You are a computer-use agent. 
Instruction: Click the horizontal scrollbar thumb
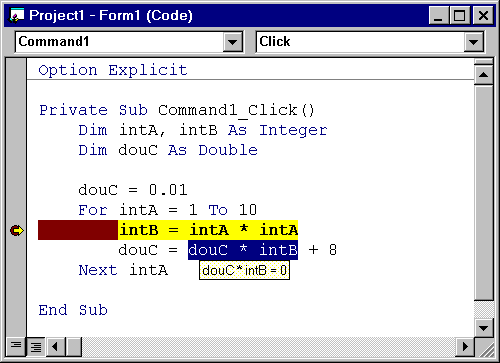click(73, 347)
